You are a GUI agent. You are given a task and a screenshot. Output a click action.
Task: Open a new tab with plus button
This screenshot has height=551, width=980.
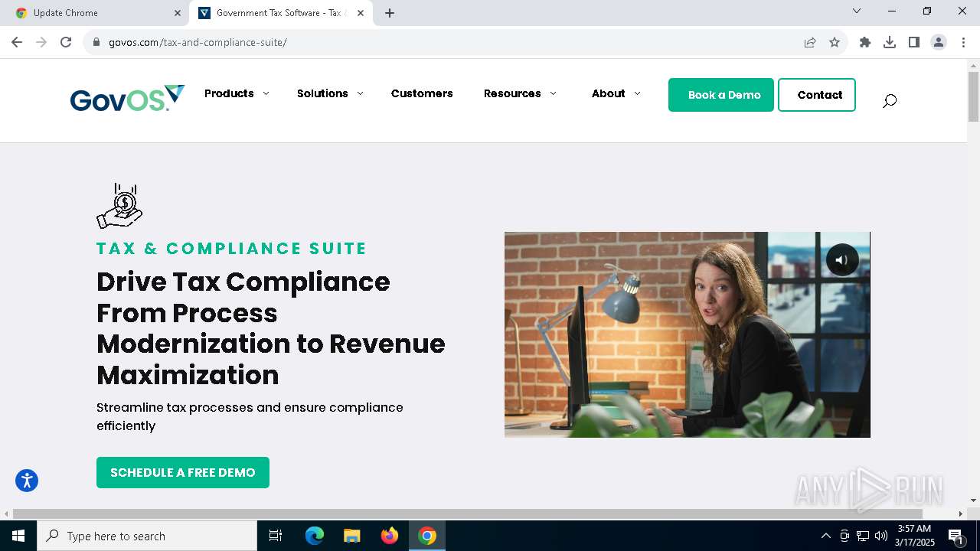coord(390,13)
